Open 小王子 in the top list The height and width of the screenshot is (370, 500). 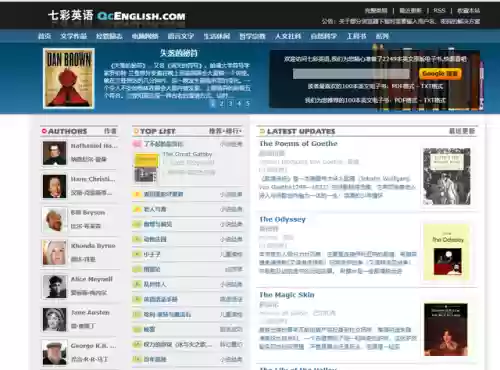coord(152,254)
